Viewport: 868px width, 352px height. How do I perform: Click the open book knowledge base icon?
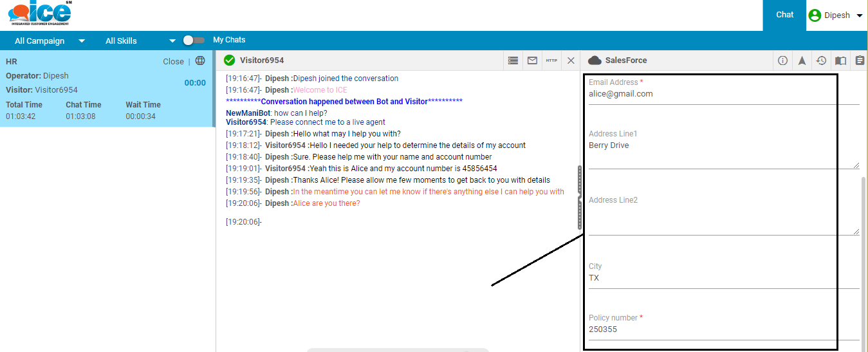(x=840, y=60)
